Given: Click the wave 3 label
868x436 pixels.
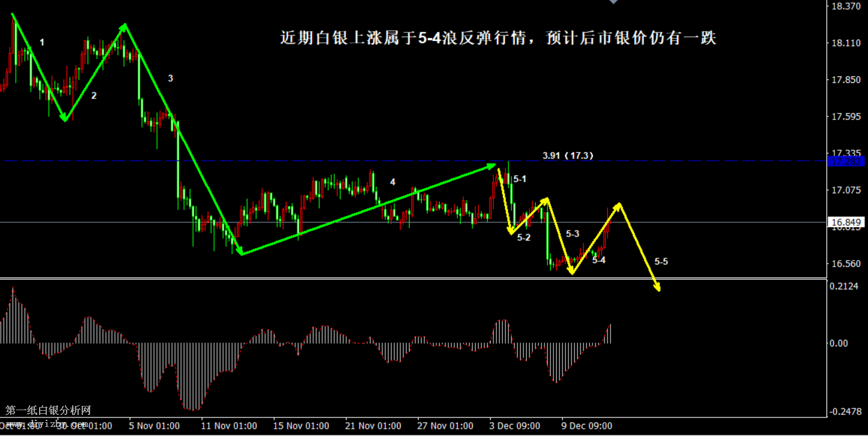Looking at the screenshot, I should click(171, 78).
